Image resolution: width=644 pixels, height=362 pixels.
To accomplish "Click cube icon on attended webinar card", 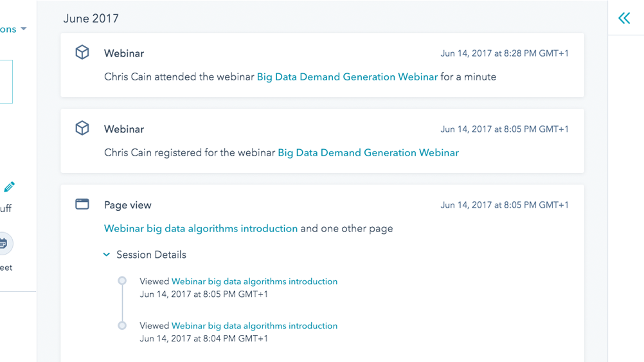I will coord(82,53).
